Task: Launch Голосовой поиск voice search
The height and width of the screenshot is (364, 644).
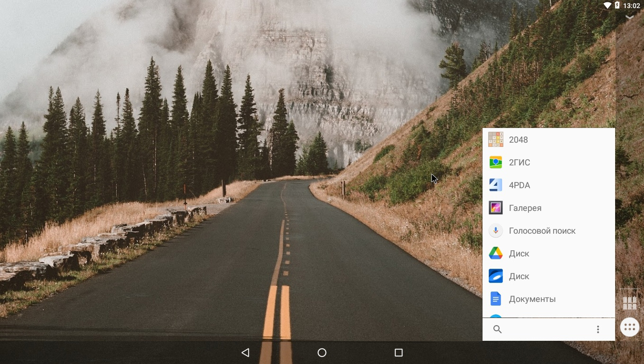Action: (548, 231)
